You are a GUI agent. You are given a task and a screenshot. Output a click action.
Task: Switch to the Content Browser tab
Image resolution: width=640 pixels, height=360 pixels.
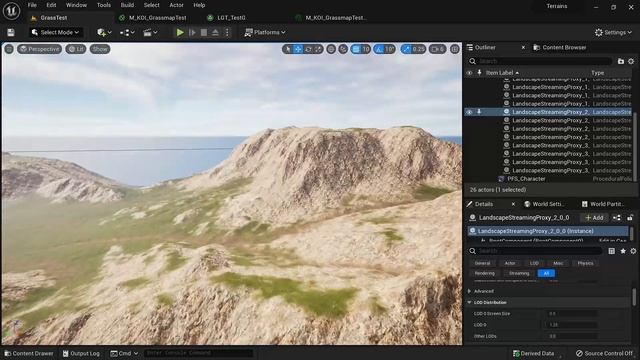click(560, 47)
